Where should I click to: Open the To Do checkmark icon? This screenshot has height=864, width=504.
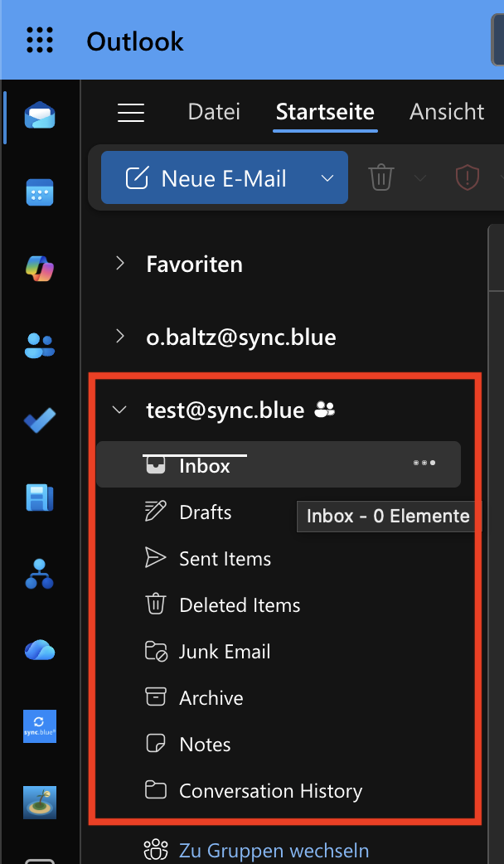pyautogui.click(x=40, y=420)
